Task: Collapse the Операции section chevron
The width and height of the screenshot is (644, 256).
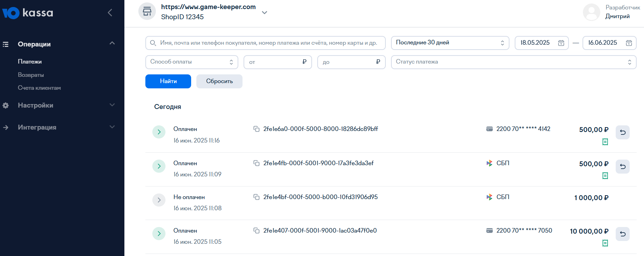Action: coord(112,43)
